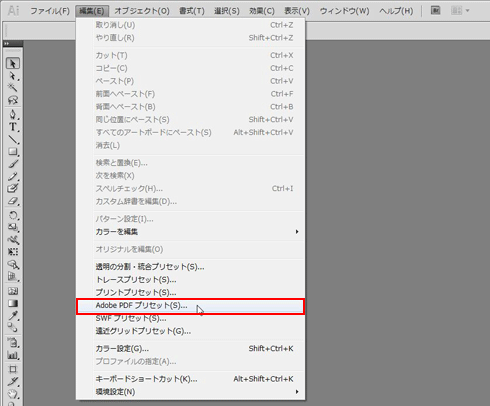The height and width of the screenshot is (406, 490).
Task: Select the Selection (black arrow) tool
Action: pyautogui.click(x=13, y=63)
